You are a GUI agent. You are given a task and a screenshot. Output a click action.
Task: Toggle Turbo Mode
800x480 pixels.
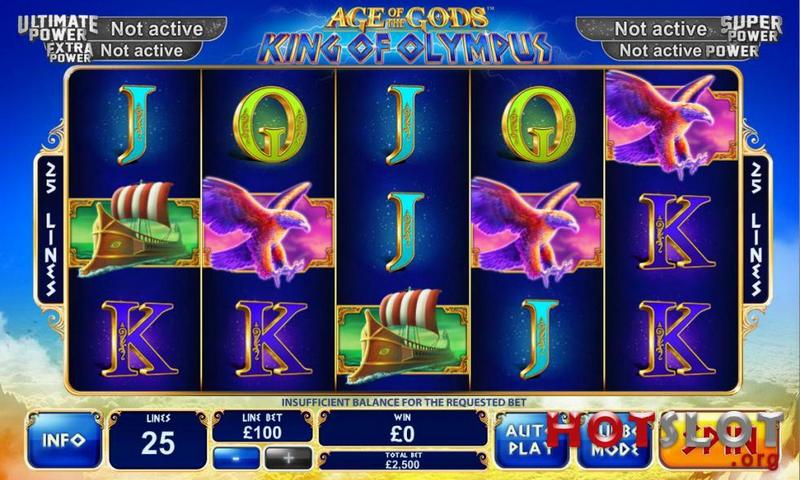coord(614,440)
